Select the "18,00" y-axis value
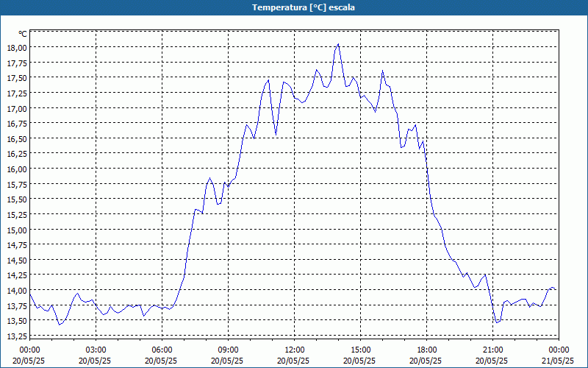 (x=17, y=47)
